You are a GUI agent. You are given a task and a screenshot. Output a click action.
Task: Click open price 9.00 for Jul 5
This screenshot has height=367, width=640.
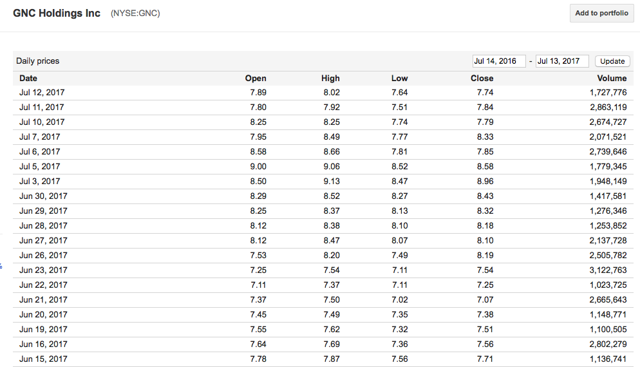pos(258,166)
